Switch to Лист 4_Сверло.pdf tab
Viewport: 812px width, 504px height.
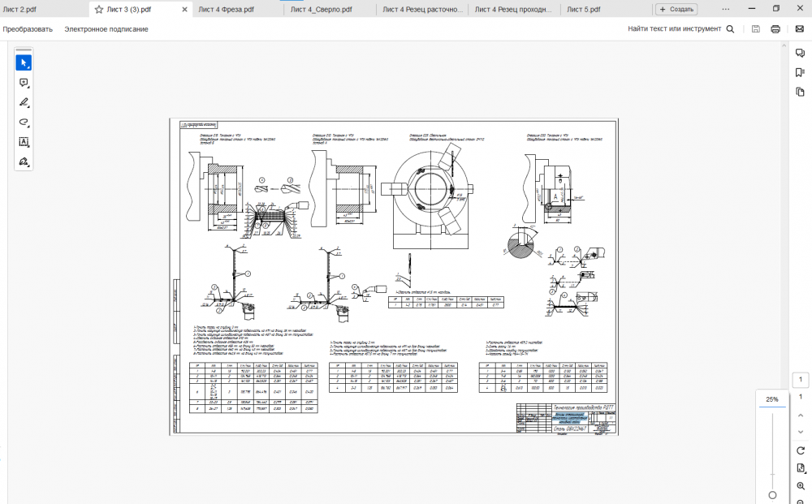click(321, 9)
